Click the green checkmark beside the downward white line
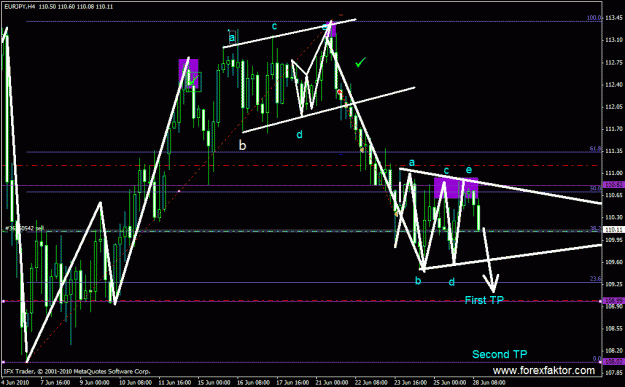The height and width of the screenshot is (387, 625). click(360, 62)
